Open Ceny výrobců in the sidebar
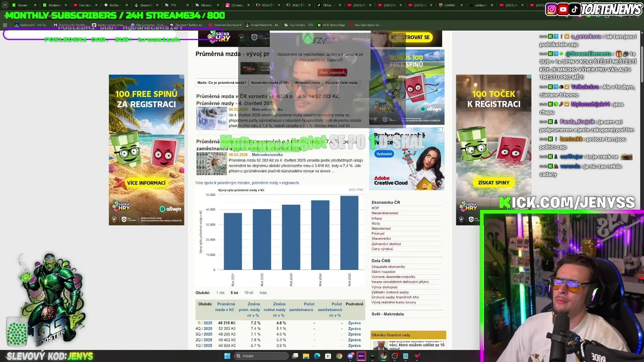644x362 pixels. pos(382,249)
